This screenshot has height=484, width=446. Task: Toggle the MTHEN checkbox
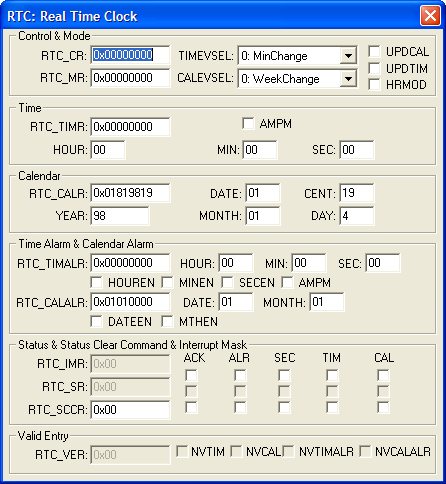[x=167, y=322]
